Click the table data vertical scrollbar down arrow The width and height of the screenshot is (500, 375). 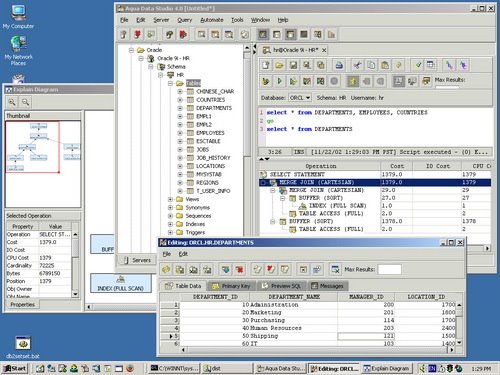click(x=459, y=343)
